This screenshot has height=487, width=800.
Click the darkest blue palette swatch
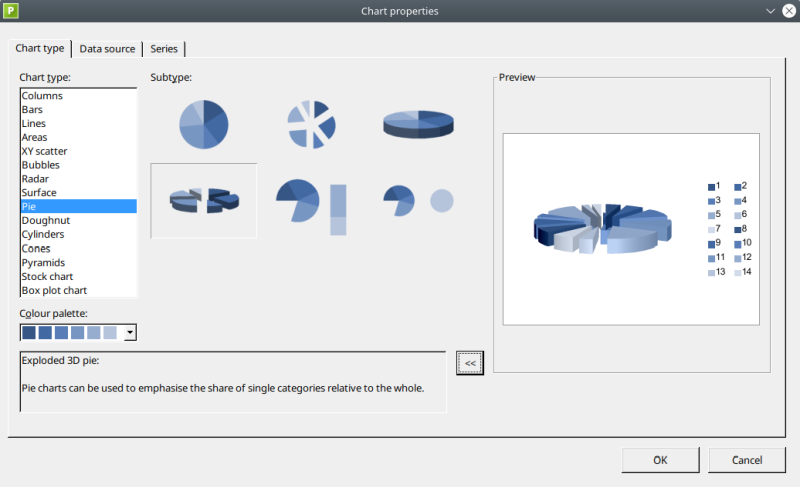click(x=29, y=333)
